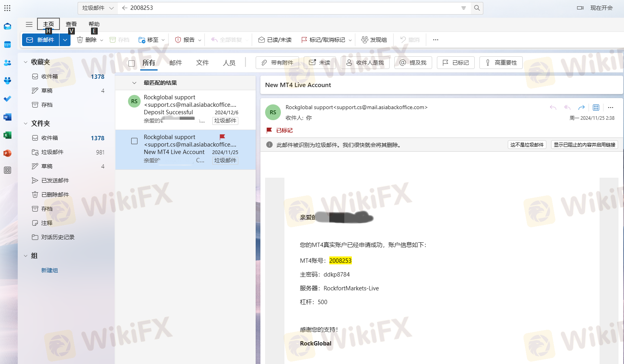Click 这不是垃圾邮件 button

click(527, 145)
